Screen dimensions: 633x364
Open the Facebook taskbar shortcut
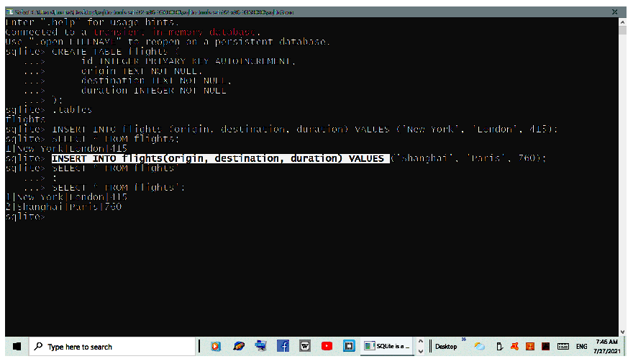(283, 346)
